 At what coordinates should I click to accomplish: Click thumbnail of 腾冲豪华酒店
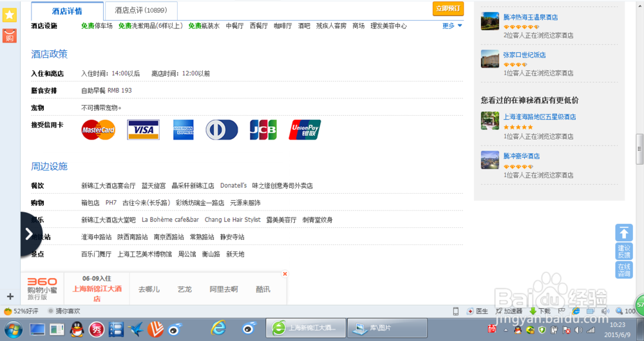click(x=490, y=160)
